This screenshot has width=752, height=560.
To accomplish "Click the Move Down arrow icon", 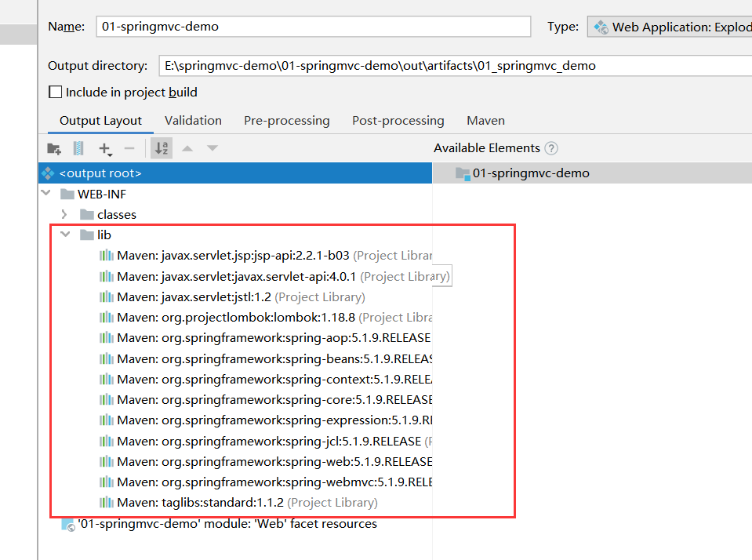I will click(213, 148).
